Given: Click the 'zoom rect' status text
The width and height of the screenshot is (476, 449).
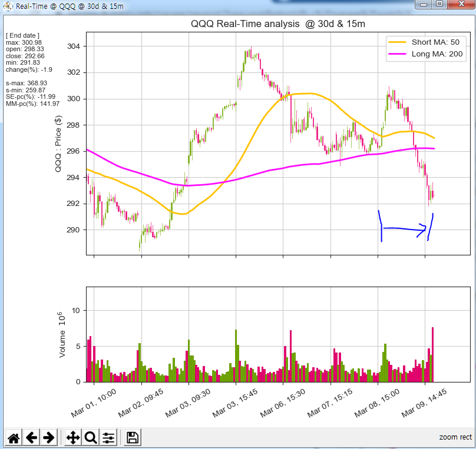Looking at the screenshot, I should tap(455, 437).
